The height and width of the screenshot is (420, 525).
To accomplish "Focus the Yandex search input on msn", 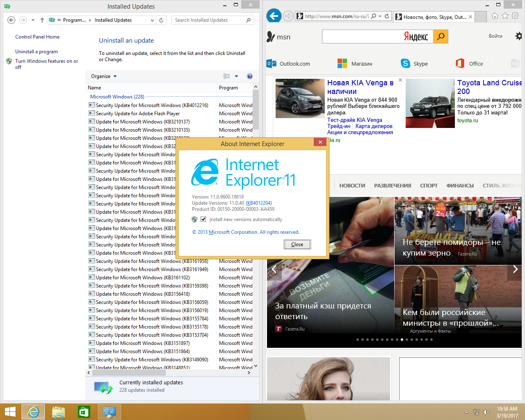I will click(377, 37).
